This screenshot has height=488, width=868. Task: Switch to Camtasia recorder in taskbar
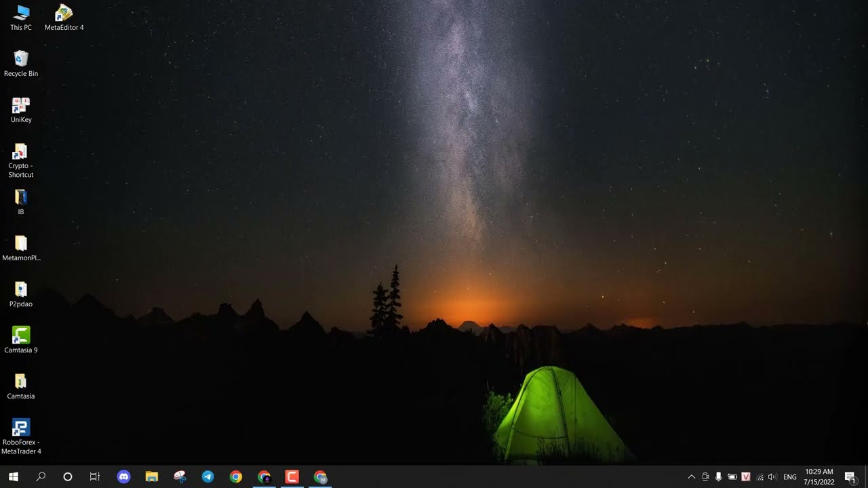292,476
